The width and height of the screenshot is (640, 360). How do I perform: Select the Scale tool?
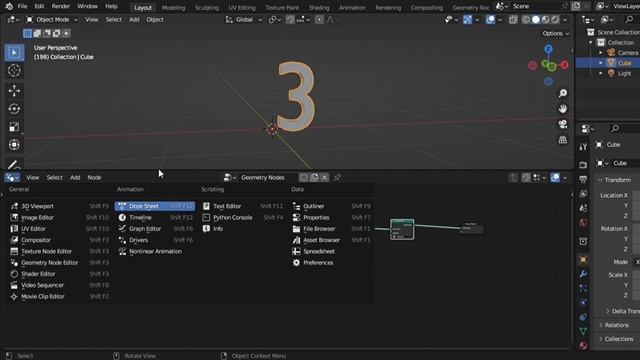tap(14, 127)
